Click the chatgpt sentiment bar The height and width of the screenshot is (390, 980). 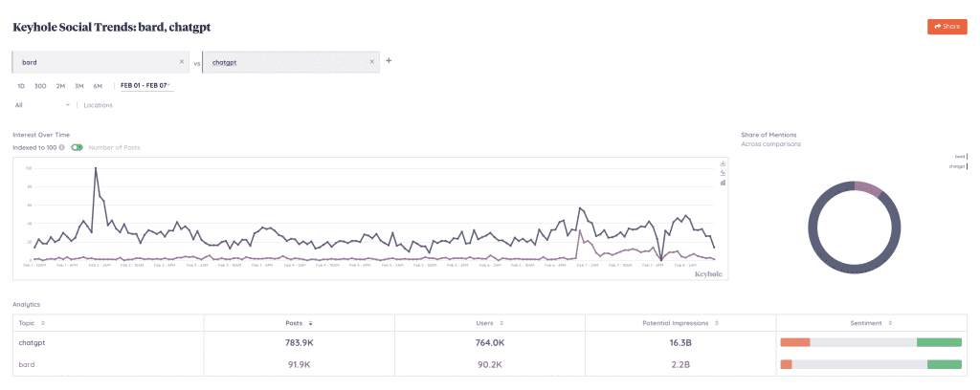tap(871, 342)
